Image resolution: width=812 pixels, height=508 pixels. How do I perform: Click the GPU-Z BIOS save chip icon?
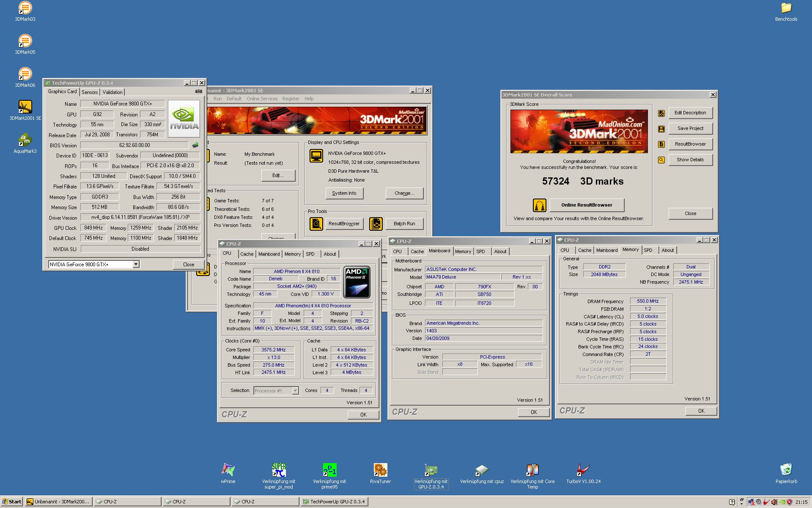(x=195, y=145)
